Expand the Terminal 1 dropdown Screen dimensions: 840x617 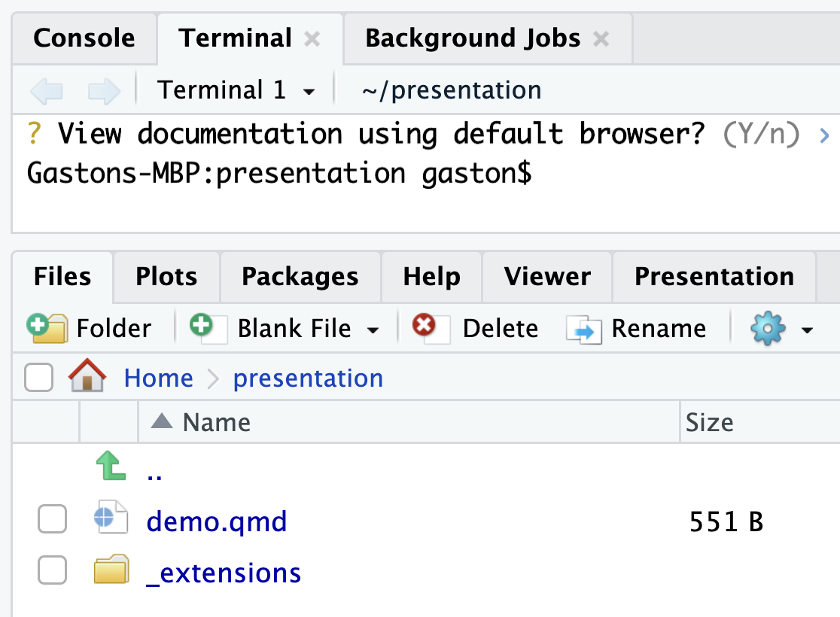(x=309, y=92)
